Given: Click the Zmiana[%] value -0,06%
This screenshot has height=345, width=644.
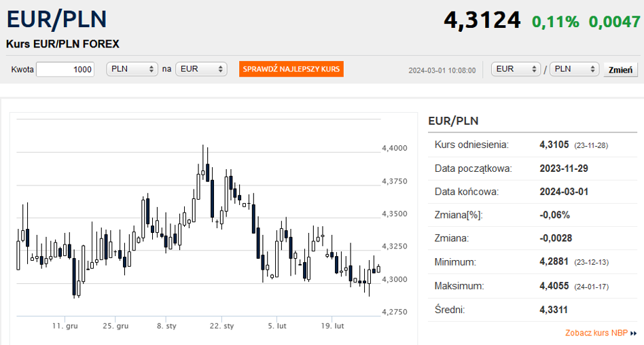Looking at the screenshot, I should [554, 215].
